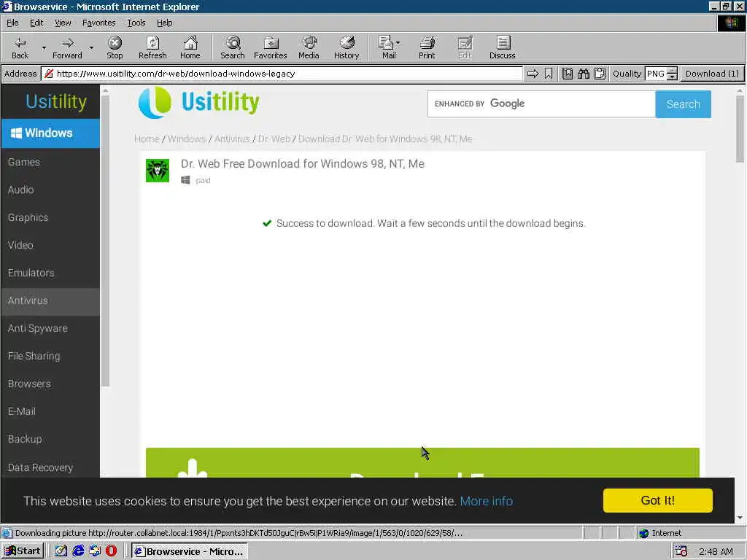Launch Opera from the quick launch bar
The height and width of the screenshot is (560, 747).
(112, 551)
